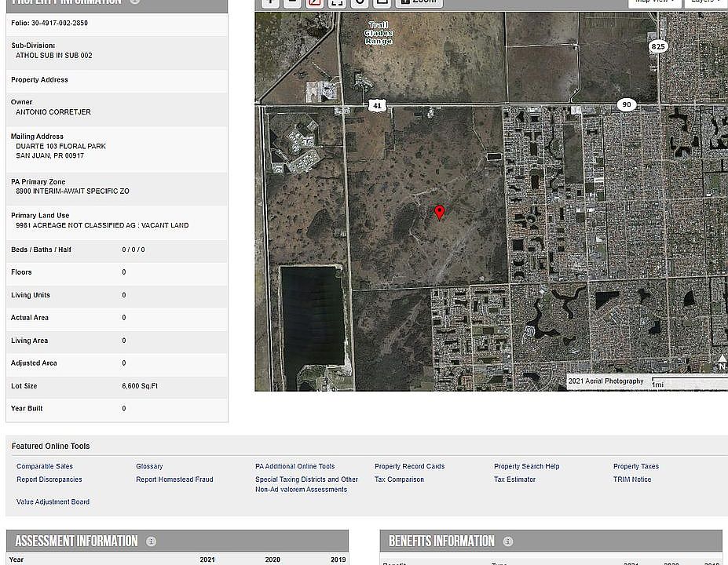Click the owner name ANTONIO CORRETJER
The image size is (728, 565).
click(x=53, y=111)
